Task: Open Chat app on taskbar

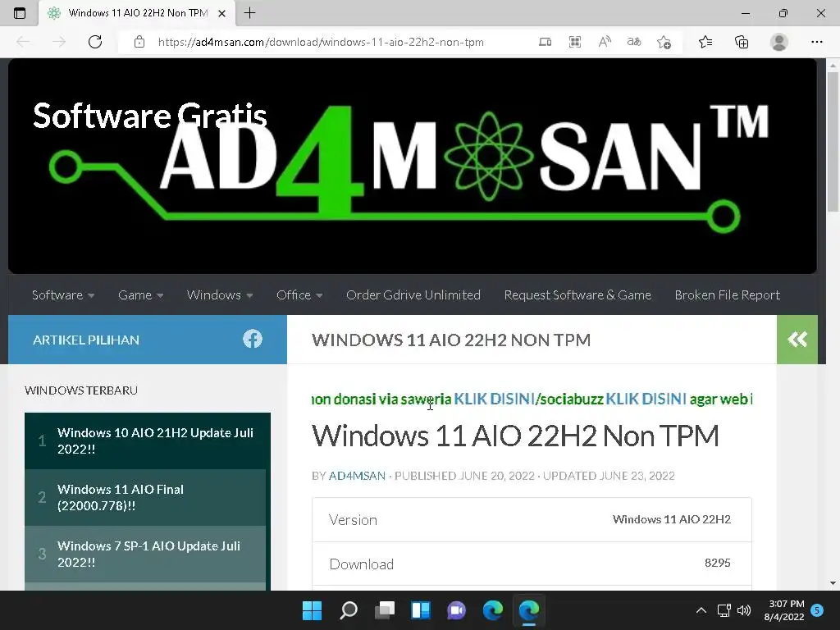Action: pos(456,610)
